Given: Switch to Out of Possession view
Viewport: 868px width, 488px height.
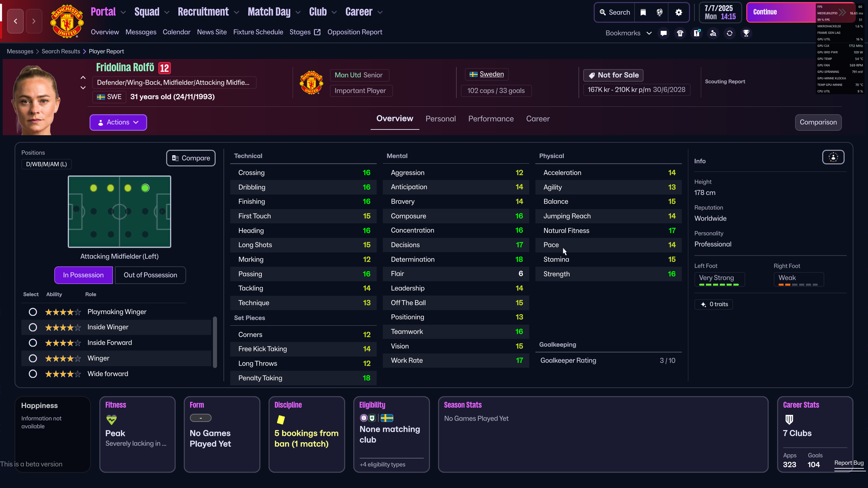Looking at the screenshot, I should pyautogui.click(x=150, y=275).
